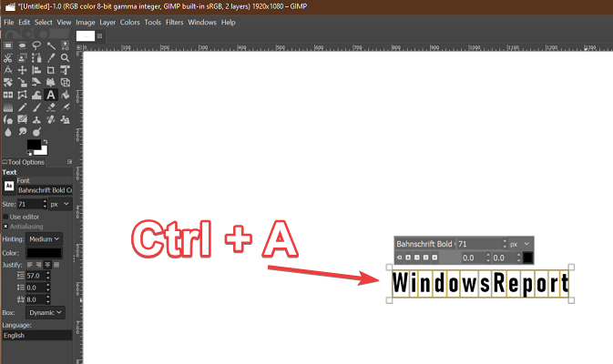
Task: Select the Rotate tool
Action: pyautogui.click(x=8, y=83)
